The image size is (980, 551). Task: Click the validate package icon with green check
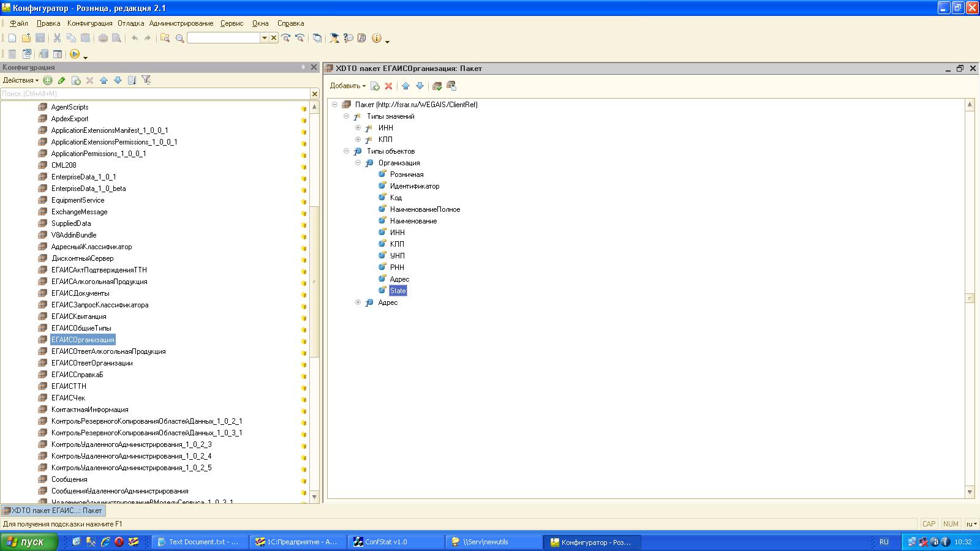point(437,86)
